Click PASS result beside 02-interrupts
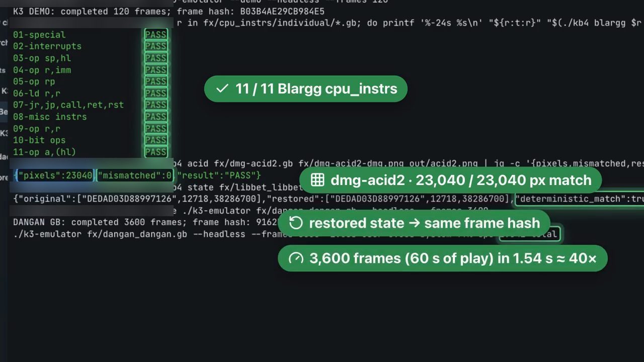This screenshot has height=362, width=644. tap(155, 46)
